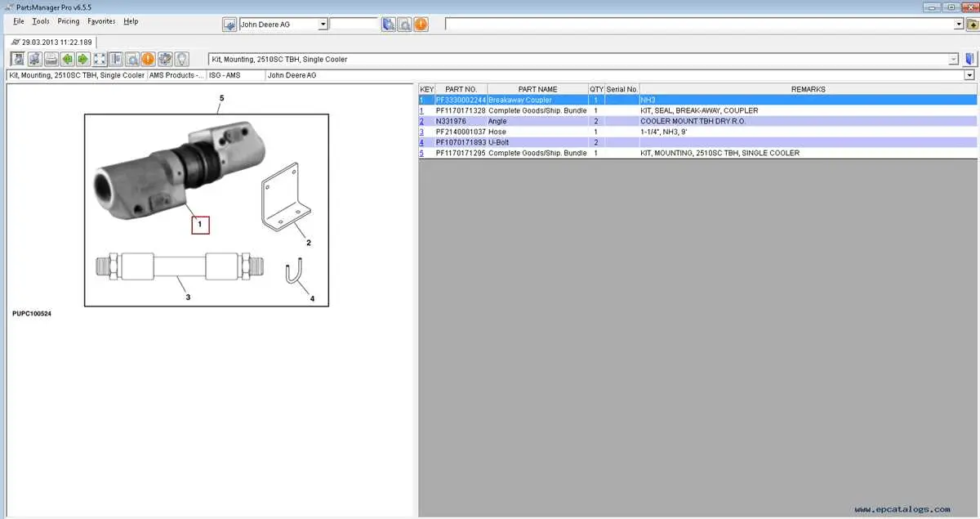Click the long empty text field in the top bar
Screen dimensions: 980x519
point(700,25)
